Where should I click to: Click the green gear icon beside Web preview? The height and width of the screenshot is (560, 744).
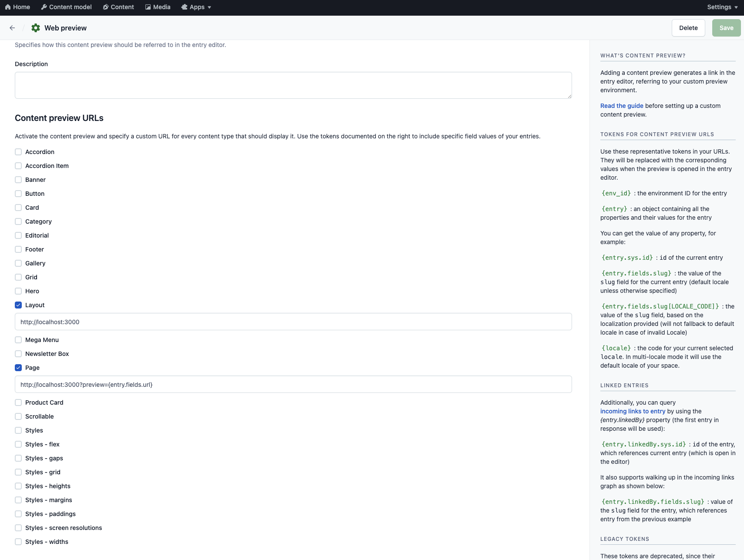35,27
